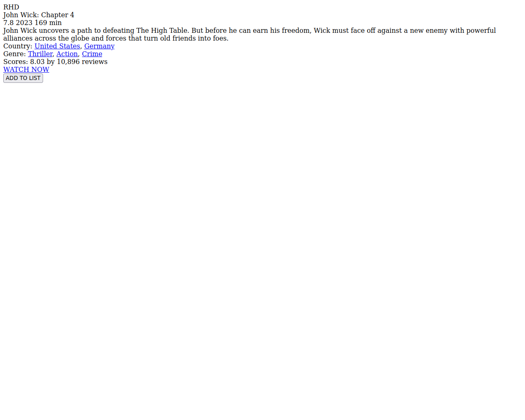This screenshot has height=420, width=525.
Task: Click the Country: label
Action: 18,46
